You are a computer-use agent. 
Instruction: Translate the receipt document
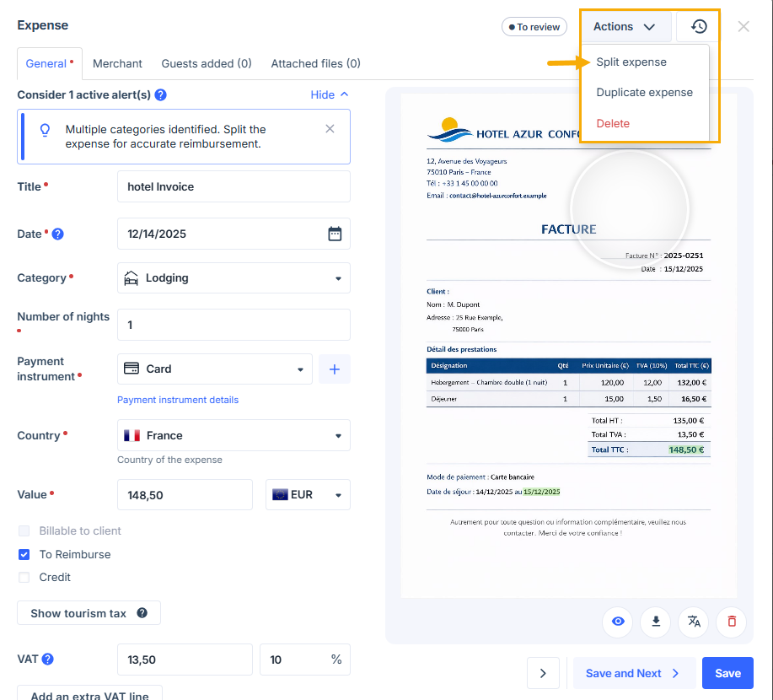point(694,622)
